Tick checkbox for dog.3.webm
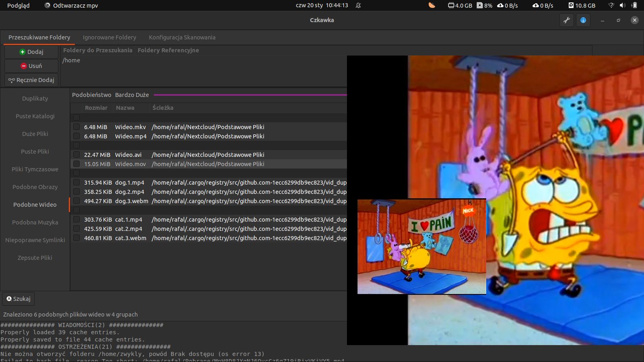Screen dimensions: 644x362 (x=76, y=201)
